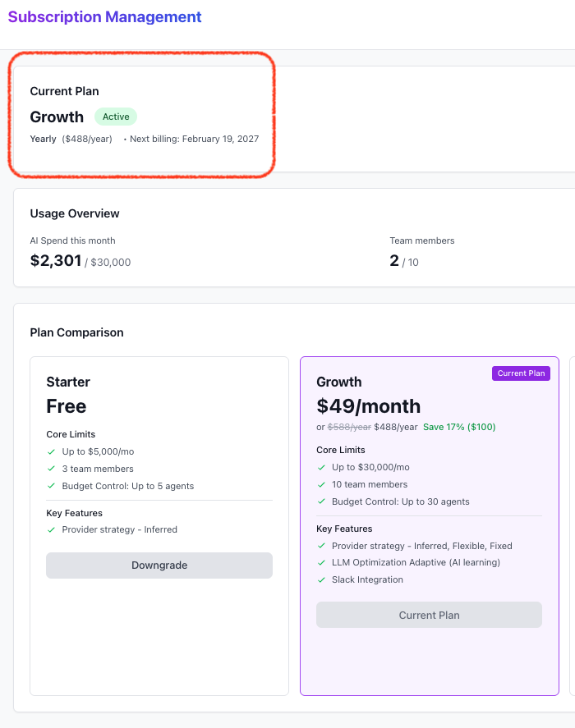
Task: Click the Next billing date text
Action: pyautogui.click(x=194, y=139)
